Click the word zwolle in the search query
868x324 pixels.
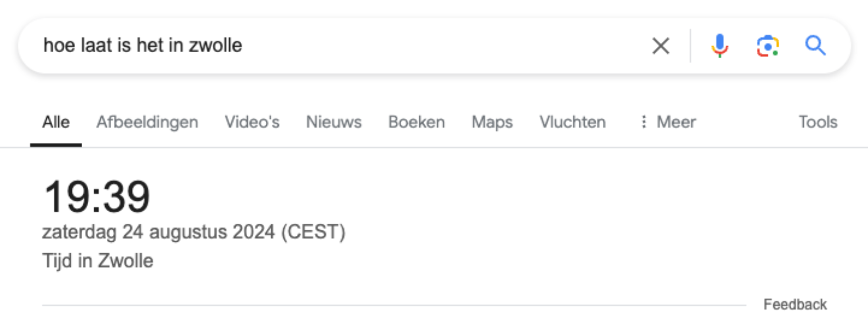click(x=215, y=46)
